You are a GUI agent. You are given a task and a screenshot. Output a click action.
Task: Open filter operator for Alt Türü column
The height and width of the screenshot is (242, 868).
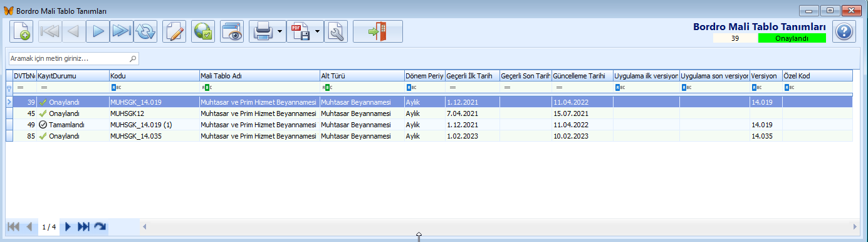tap(326, 88)
